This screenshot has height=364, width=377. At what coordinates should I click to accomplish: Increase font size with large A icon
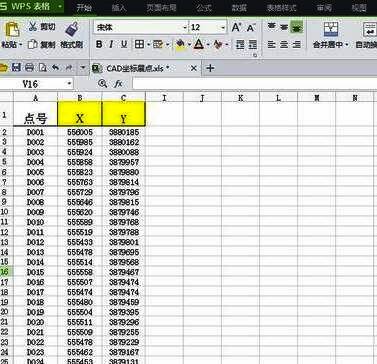pos(236,27)
